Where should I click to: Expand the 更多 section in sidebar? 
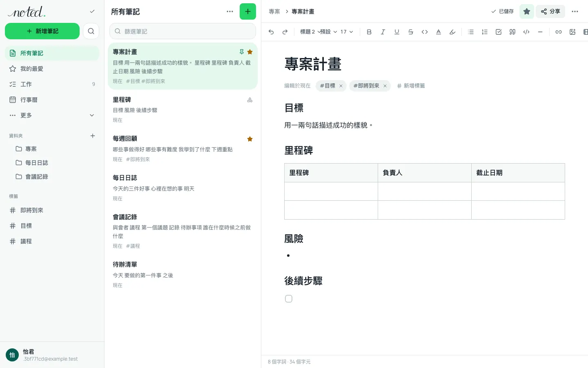pyautogui.click(x=52, y=115)
